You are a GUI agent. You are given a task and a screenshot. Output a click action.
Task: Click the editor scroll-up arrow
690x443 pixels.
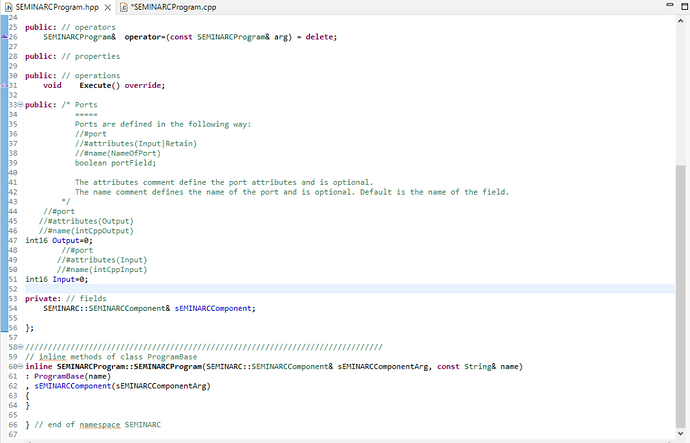[680, 21]
